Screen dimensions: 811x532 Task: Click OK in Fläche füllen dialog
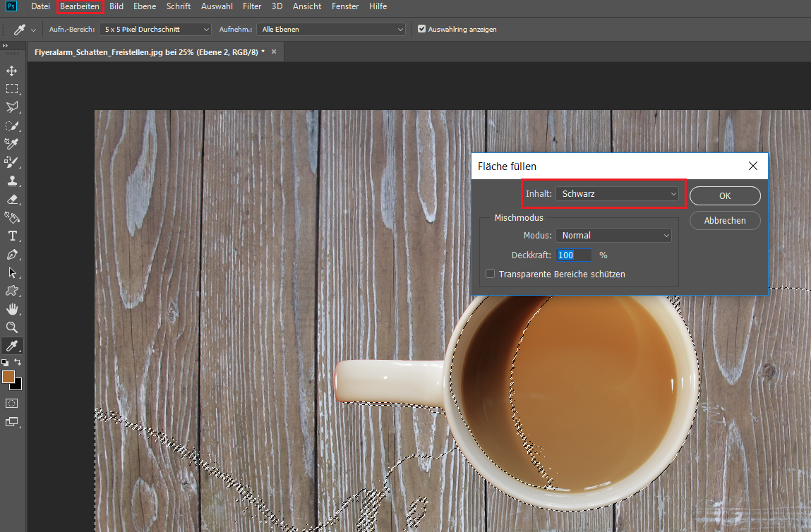[x=725, y=195]
